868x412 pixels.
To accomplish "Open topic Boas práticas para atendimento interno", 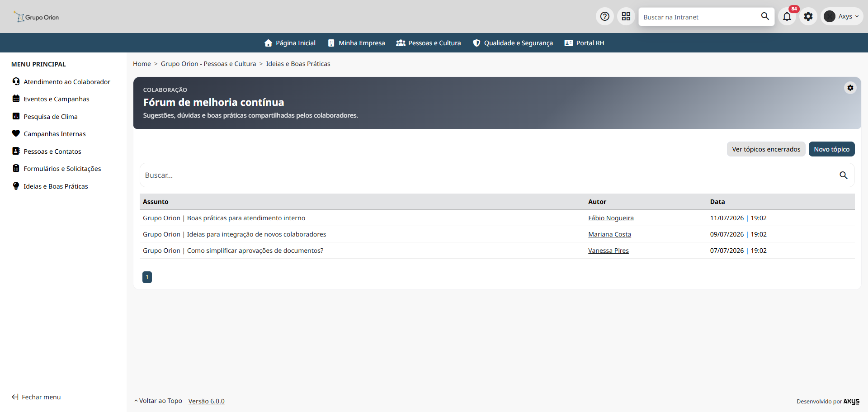I will click(x=224, y=218).
